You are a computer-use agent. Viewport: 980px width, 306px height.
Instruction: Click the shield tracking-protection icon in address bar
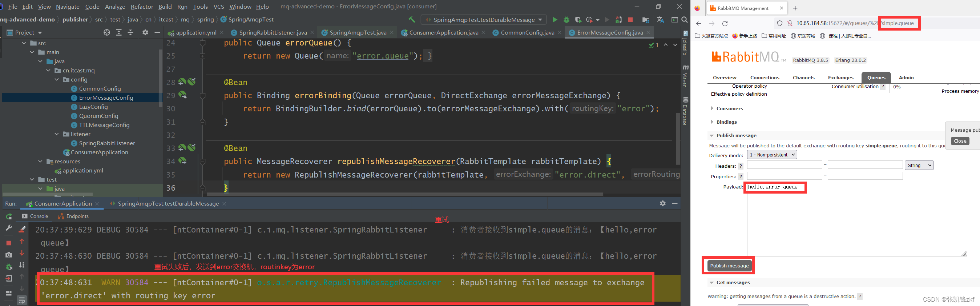click(x=779, y=24)
